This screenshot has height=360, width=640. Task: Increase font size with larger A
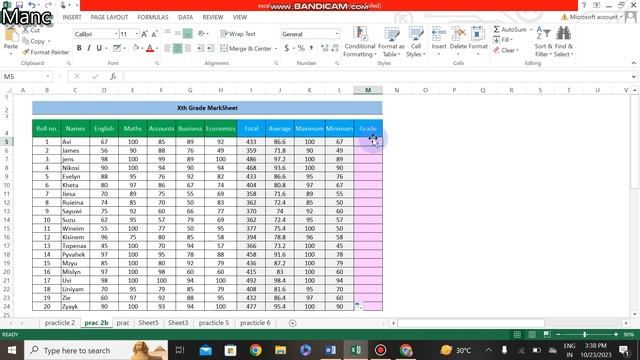[x=144, y=34]
